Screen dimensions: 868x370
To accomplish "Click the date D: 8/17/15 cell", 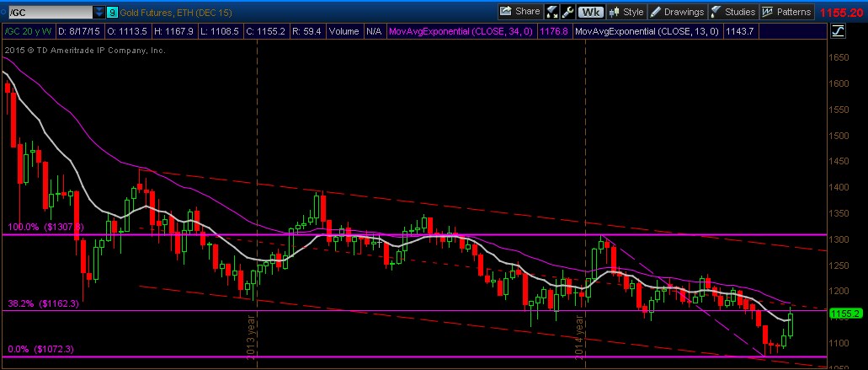I will pyautogui.click(x=79, y=31).
